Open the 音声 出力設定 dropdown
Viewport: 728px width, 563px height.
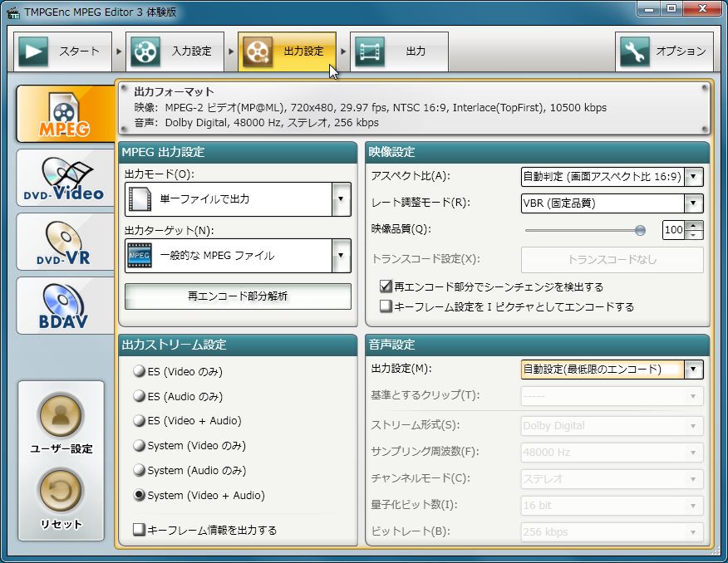pyautogui.click(x=693, y=370)
